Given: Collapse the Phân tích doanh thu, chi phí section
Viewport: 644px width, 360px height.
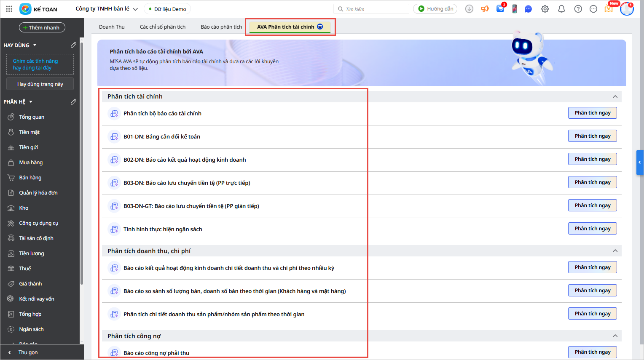Looking at the screenshot, I should [x=615, y=251].
